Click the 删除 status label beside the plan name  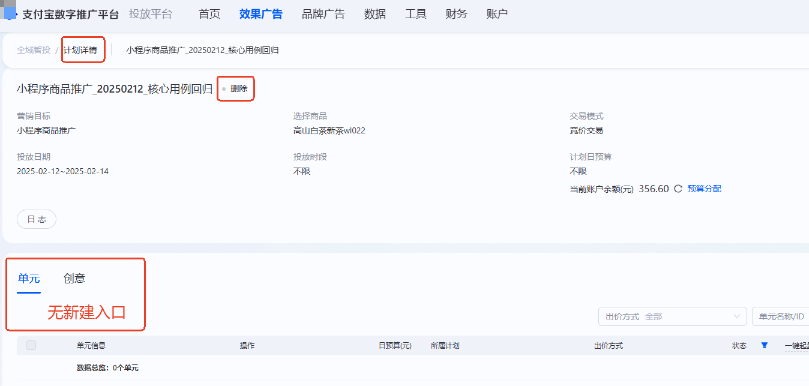click(239, 89)
